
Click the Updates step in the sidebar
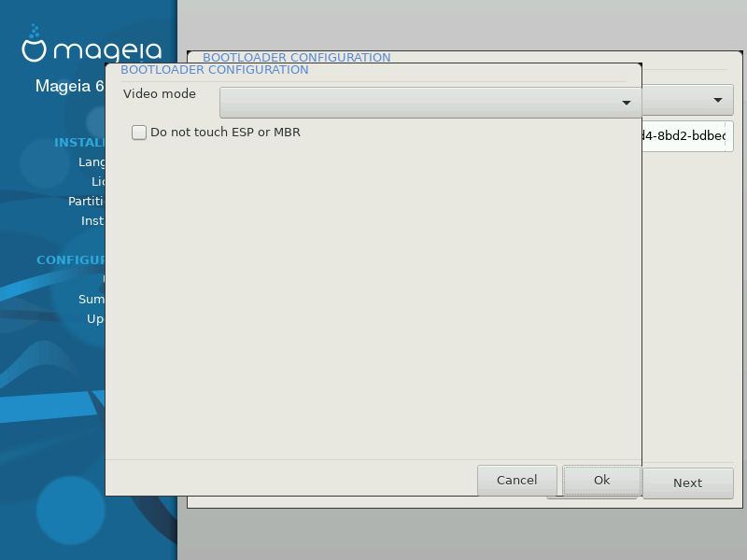[95, 318]
